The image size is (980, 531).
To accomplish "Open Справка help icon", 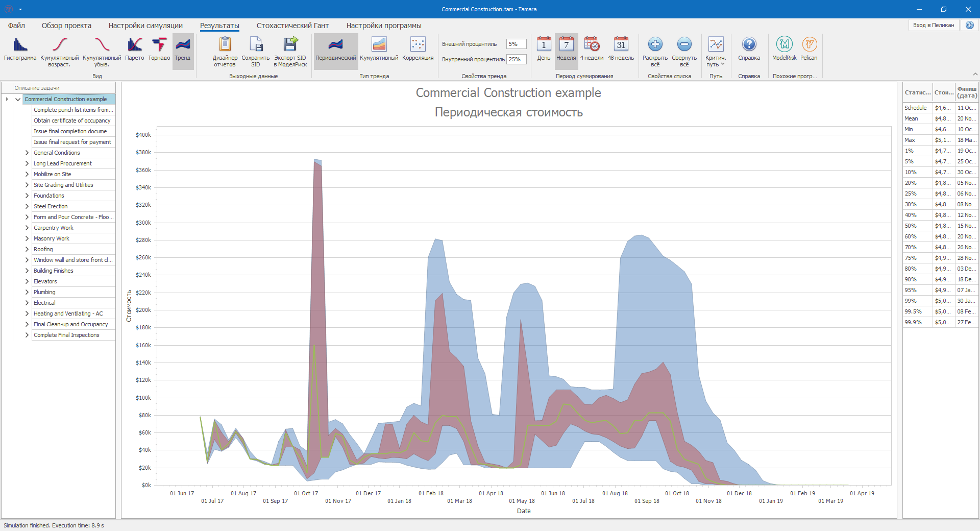I will pos(749,49).
